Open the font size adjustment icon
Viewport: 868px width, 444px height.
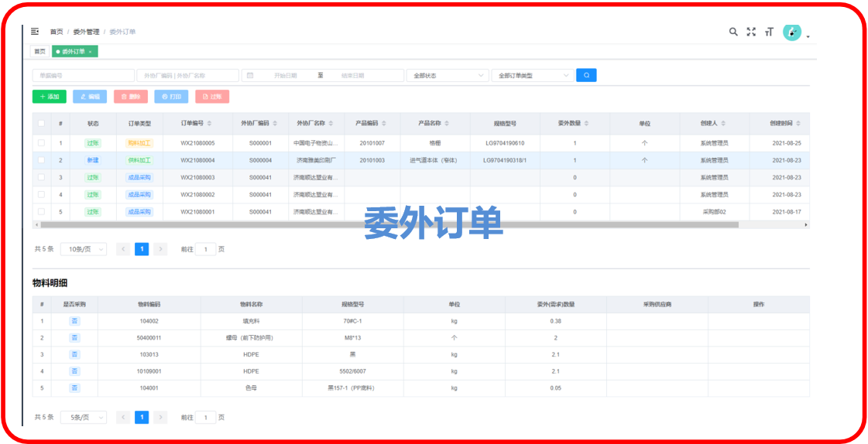769,32
